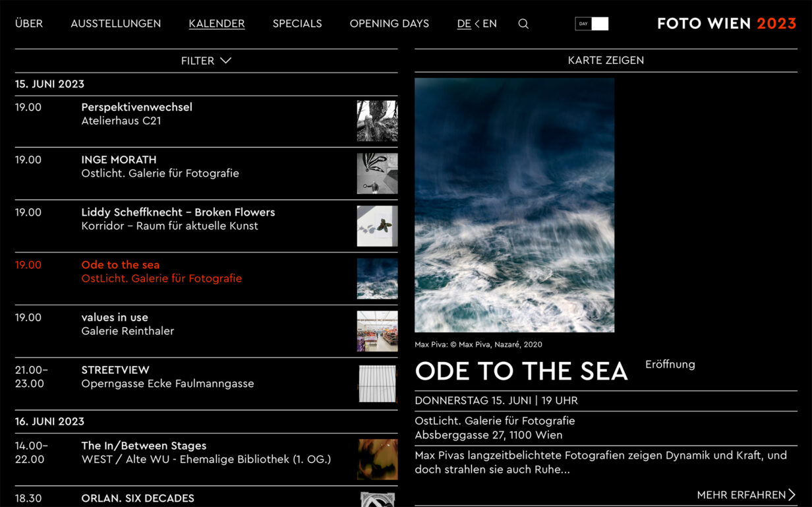The width and height of the screenshot is (812, 507).
Task: Open the search magnifier icon
Action: point(523,24)
